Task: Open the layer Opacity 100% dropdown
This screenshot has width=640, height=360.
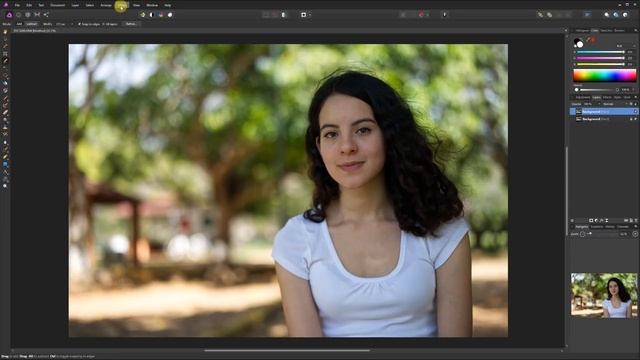Action: pos(591,104)
